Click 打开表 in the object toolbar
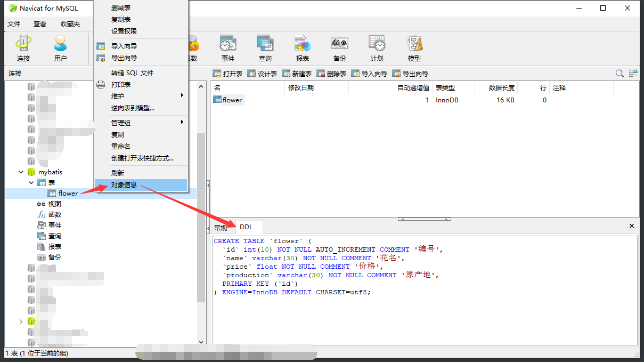The width and height of the screenshot is (644, 362). (x=227, y=74)
